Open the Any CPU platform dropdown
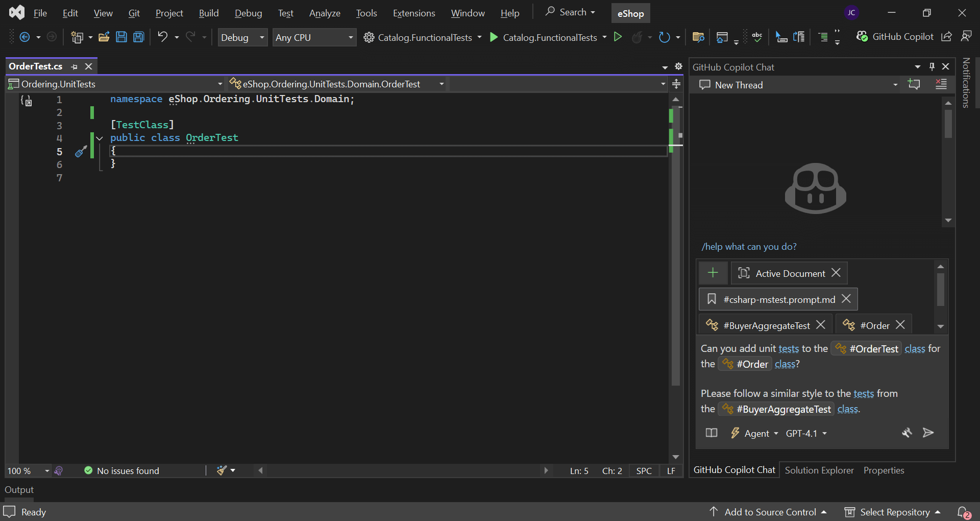The height and width of the screenshot is (521, 980). point(314,37)
